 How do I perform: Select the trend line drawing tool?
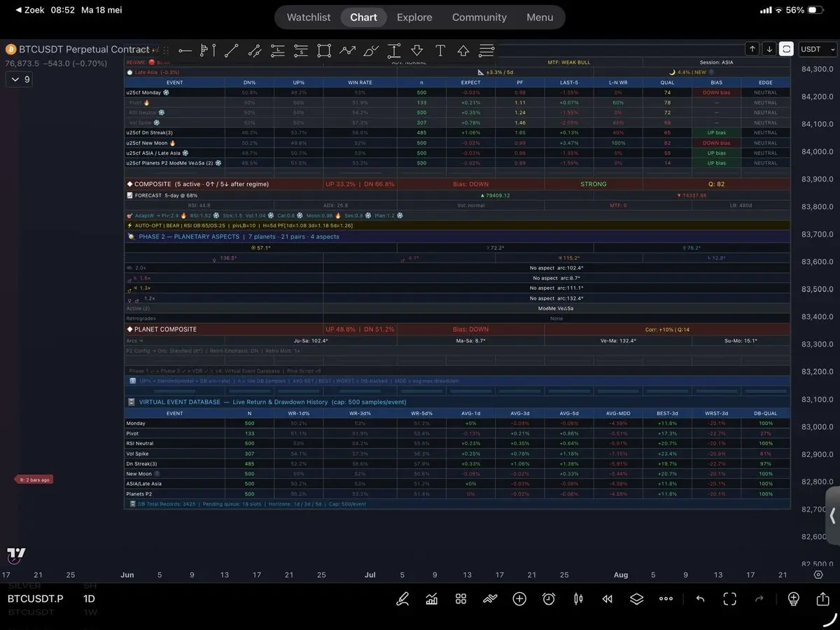pos(231,50)
